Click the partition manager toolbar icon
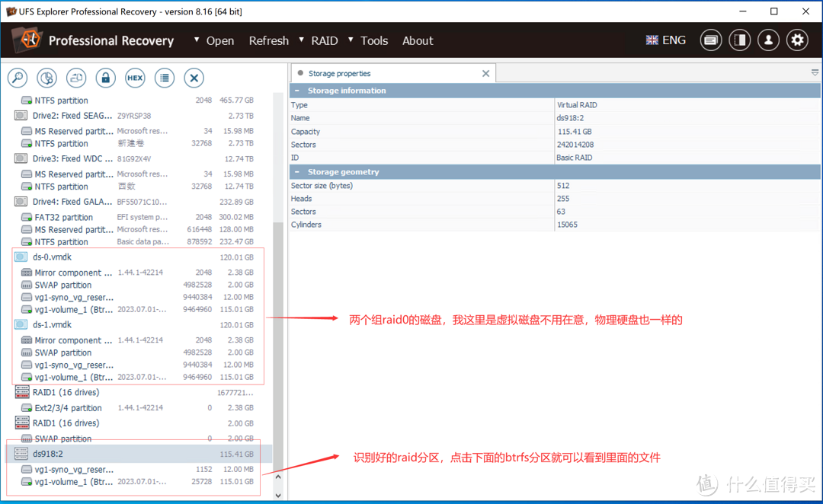823x504 pixels. pyautogui.click(x=76, y=78)
